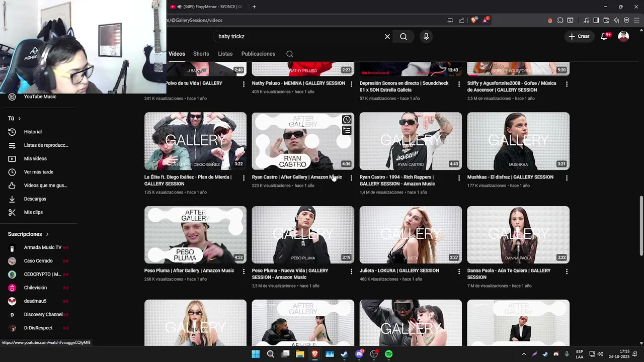
Task: Open options menu for Ryan Castro 1994 video
Action: pyautogui.click(x=459, y=178)
